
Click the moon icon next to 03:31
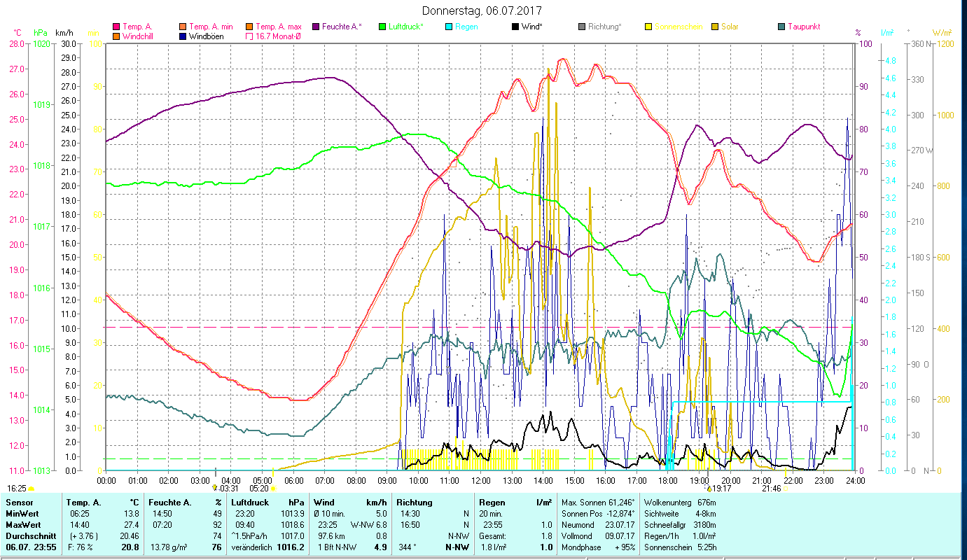click(215, 488)
